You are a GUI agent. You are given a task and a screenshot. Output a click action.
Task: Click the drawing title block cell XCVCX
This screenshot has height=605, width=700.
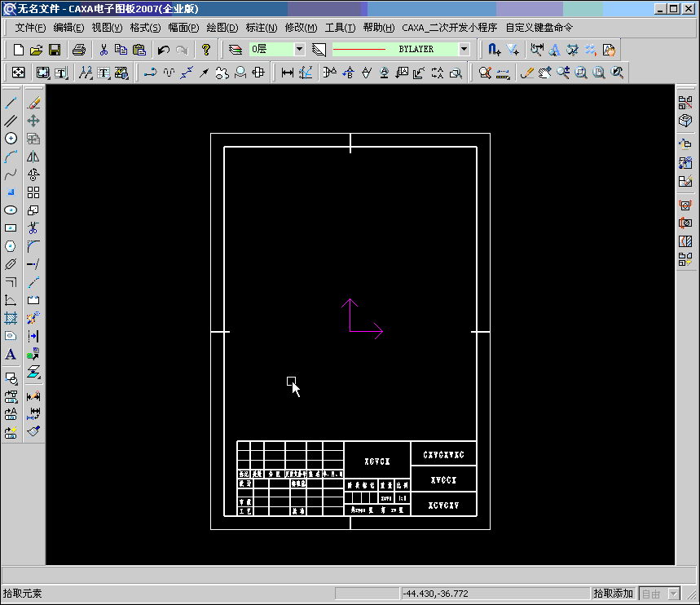point(377,461)
